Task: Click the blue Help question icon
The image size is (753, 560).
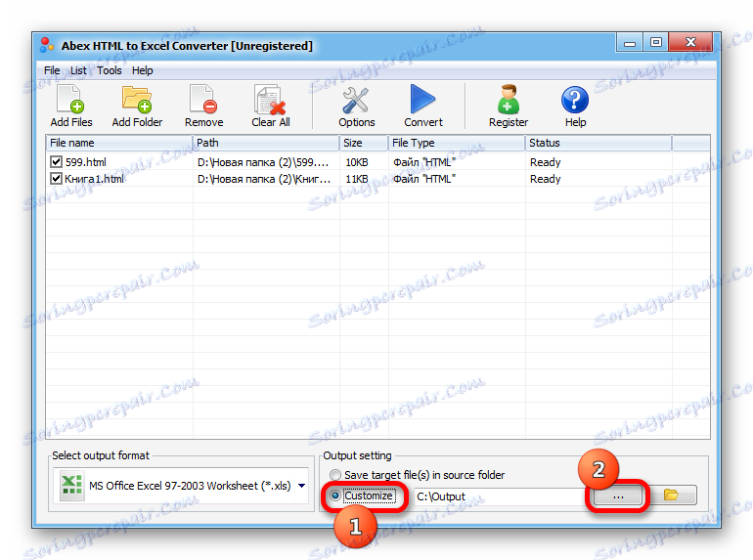Action: point(575,100)
